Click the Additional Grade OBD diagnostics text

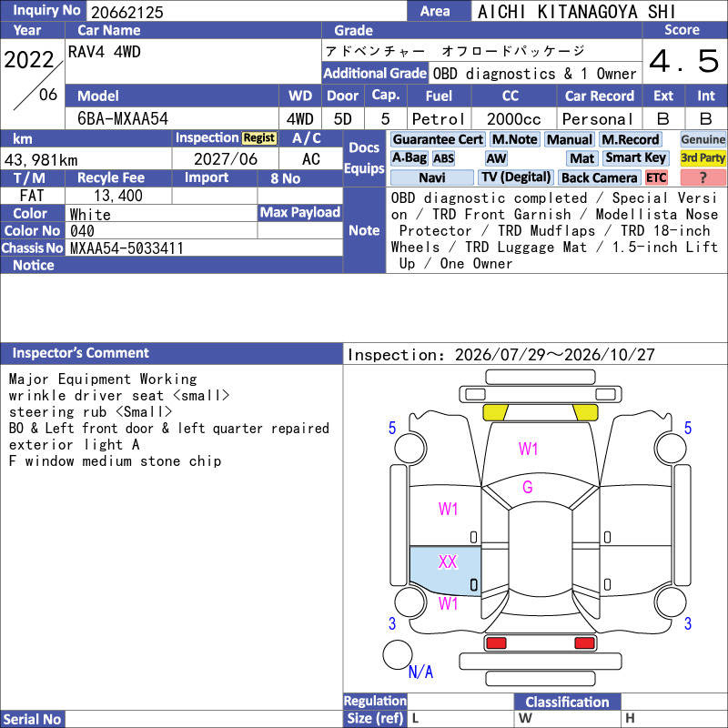534,74
